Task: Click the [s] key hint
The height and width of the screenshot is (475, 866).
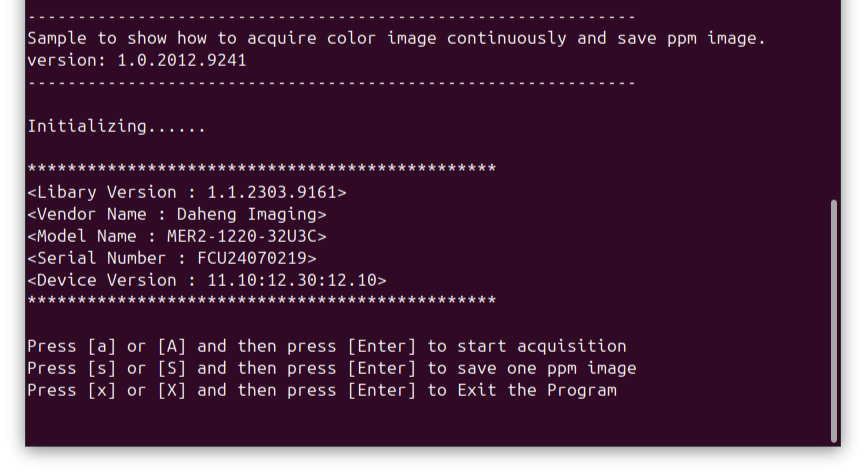Action: coord(102,368)
